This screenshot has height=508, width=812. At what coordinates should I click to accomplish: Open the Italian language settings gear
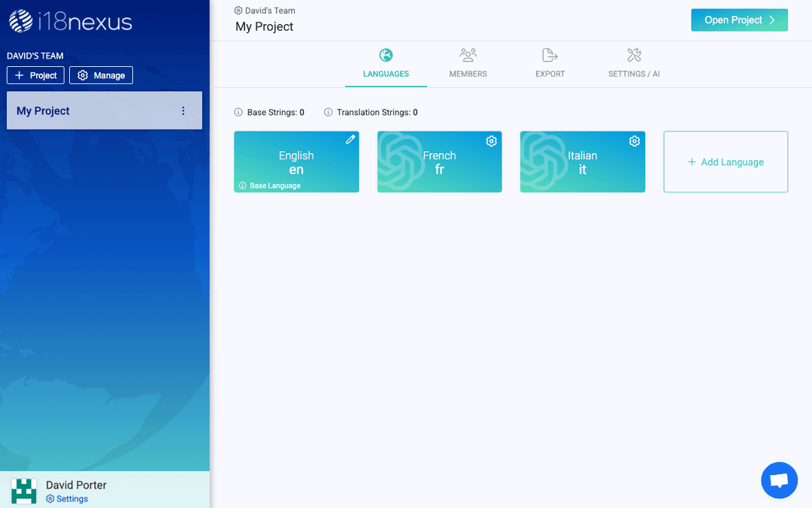(634, 141)
